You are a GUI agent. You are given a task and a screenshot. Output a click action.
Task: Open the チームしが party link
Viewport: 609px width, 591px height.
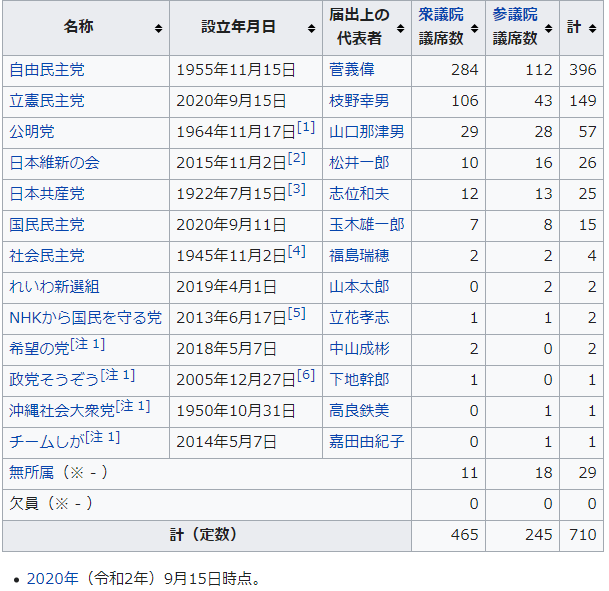point(47,442)
